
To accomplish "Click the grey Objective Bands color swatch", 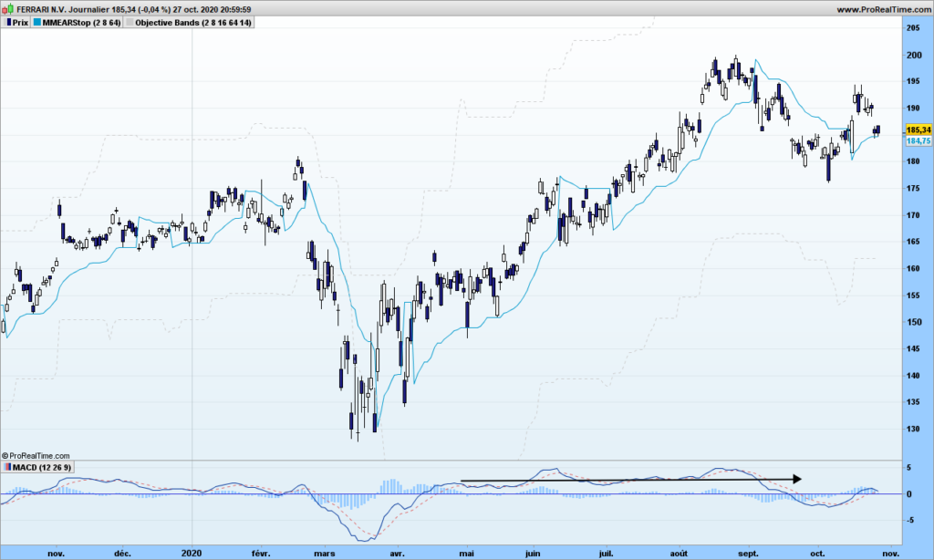I will pyautogui.click(x=130, y=23).
